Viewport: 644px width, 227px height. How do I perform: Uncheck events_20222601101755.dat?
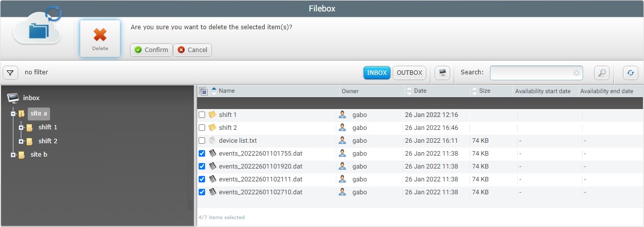pyautogui.click(x=202, y=153)
